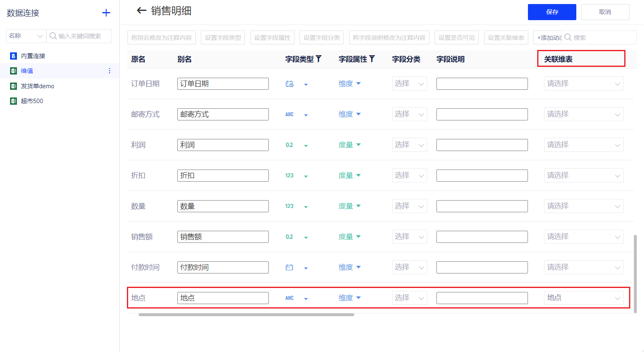Click the back arrow beside 销售明细
The height and width of the screenshot is (352, 644).
coord(141,10)
